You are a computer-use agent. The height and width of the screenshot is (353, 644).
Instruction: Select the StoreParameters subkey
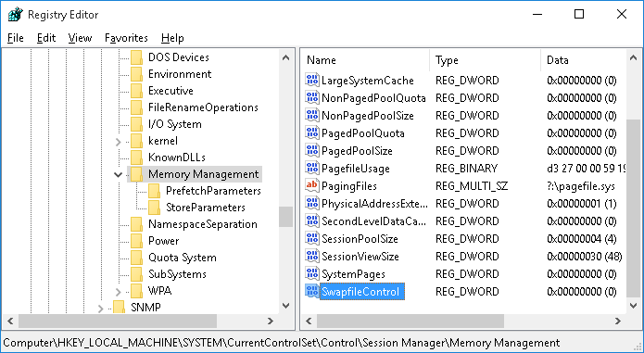click(x=206, y=208)
